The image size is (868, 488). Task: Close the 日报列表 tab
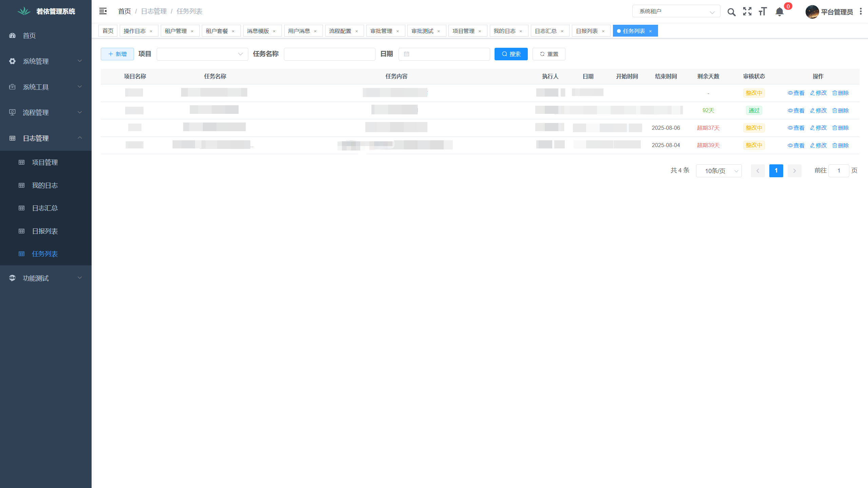[x=603, y=31]
